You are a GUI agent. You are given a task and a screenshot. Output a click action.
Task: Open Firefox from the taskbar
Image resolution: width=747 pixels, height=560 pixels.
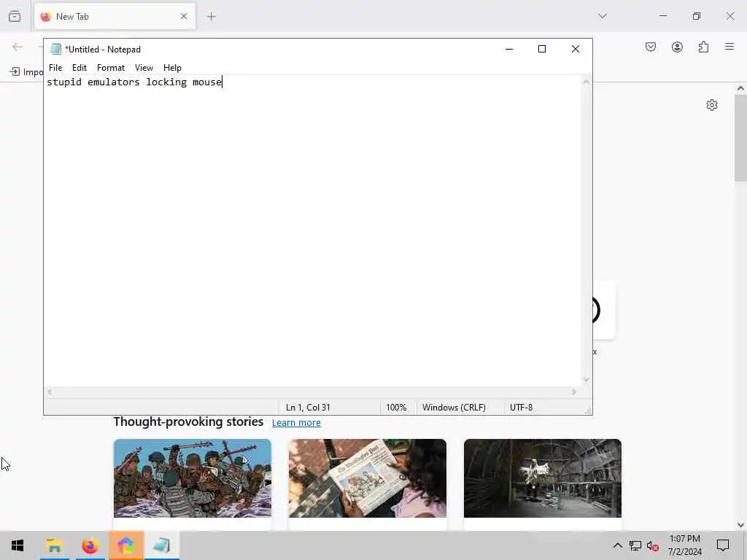pyautogui.click(x=90, y=545)
